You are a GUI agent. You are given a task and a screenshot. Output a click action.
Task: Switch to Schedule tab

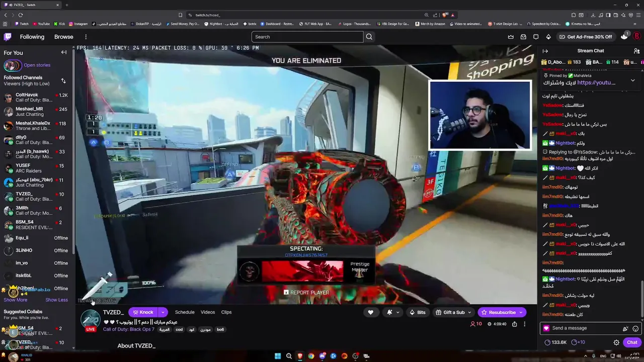click(185, 312)
